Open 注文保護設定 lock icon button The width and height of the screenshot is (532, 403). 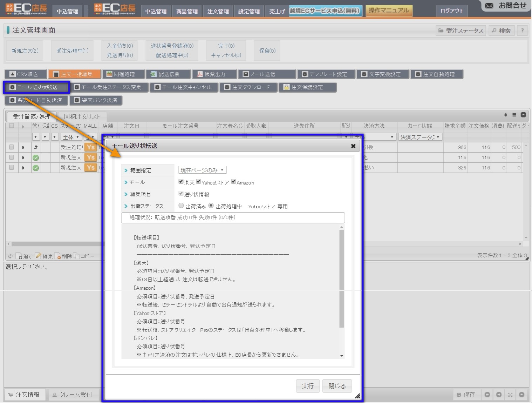coord(286,87)
